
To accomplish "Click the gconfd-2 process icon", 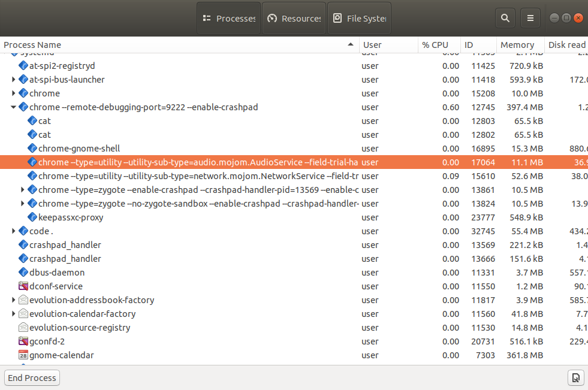I will point(23,341).
